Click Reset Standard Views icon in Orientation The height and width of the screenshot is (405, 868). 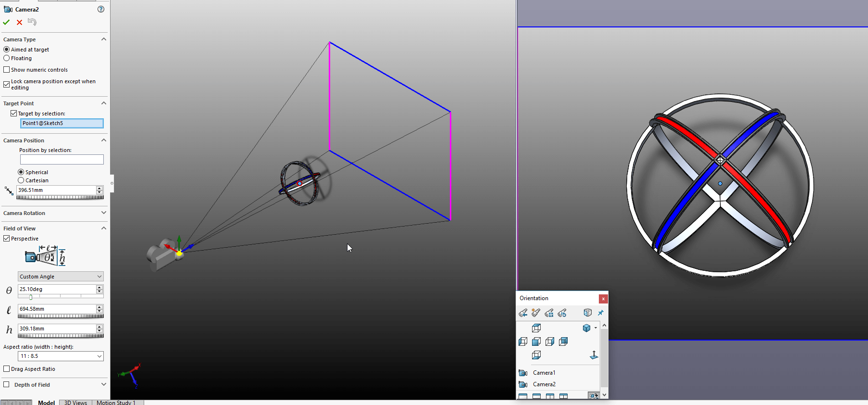[x=562, y=313]
